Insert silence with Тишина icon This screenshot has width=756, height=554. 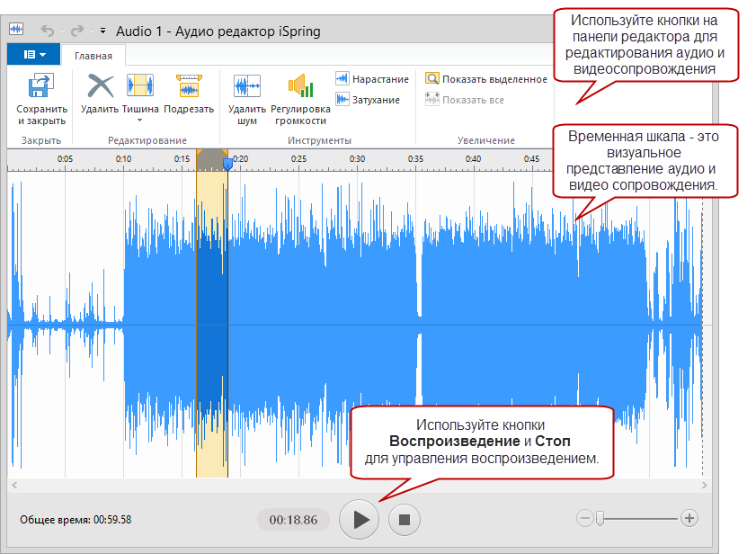(140, 86)
